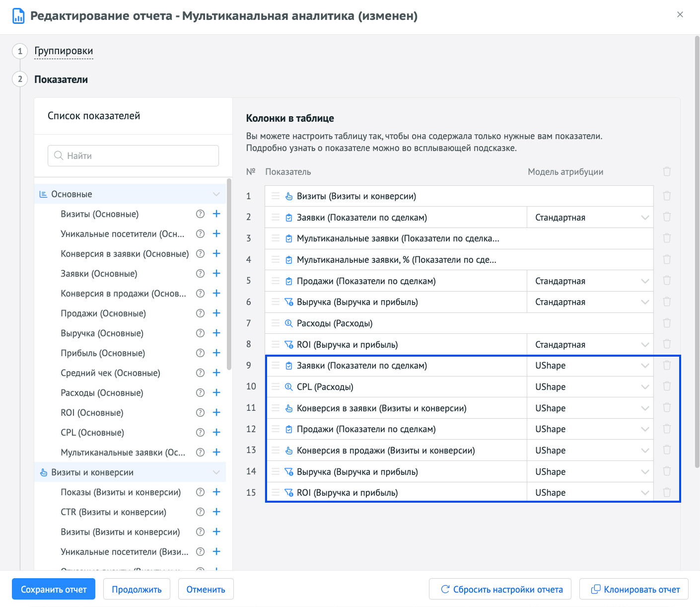Add Средний чек (Основные) with plus icon

point(216,373)
